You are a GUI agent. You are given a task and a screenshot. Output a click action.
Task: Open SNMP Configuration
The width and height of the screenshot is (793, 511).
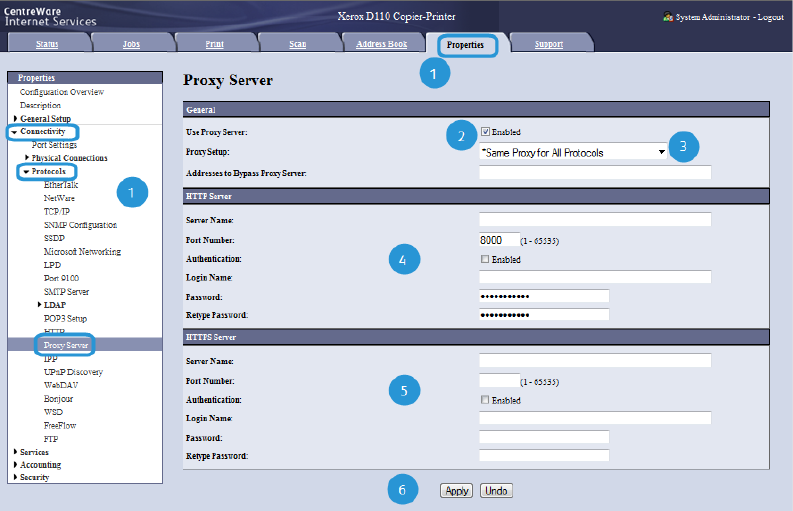click(x=80, y=225)
